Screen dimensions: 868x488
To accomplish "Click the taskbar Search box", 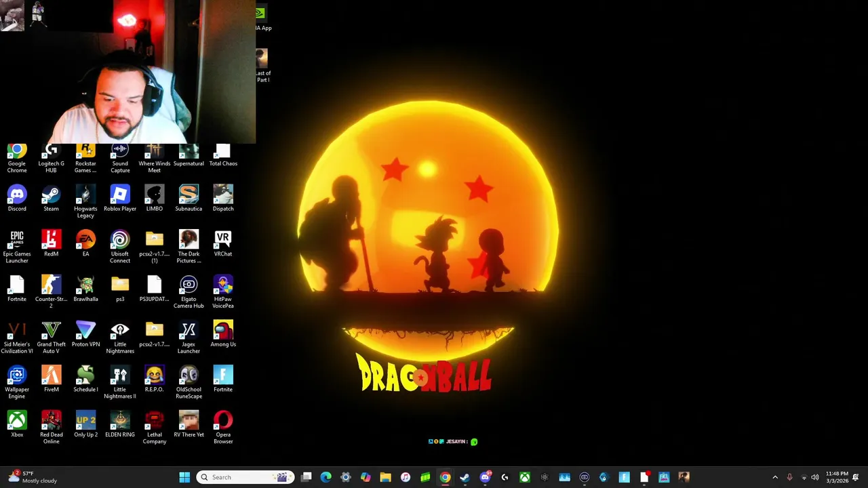I will [x=245, y=477].
